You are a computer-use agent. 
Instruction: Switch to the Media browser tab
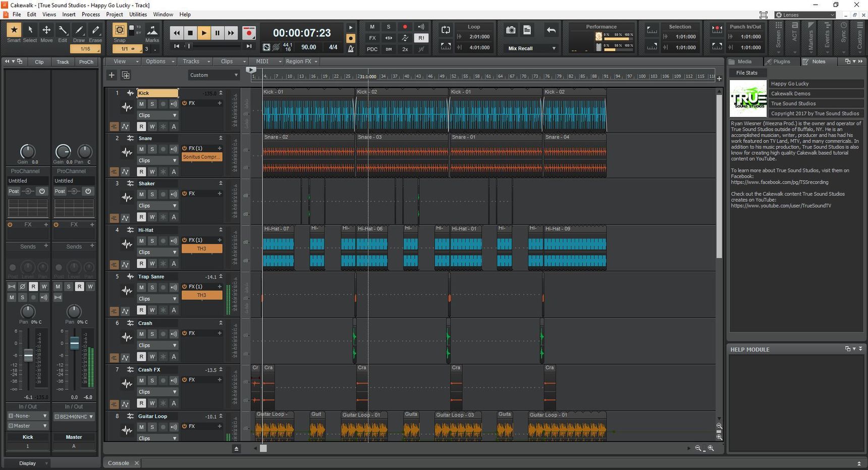point(744,62)
